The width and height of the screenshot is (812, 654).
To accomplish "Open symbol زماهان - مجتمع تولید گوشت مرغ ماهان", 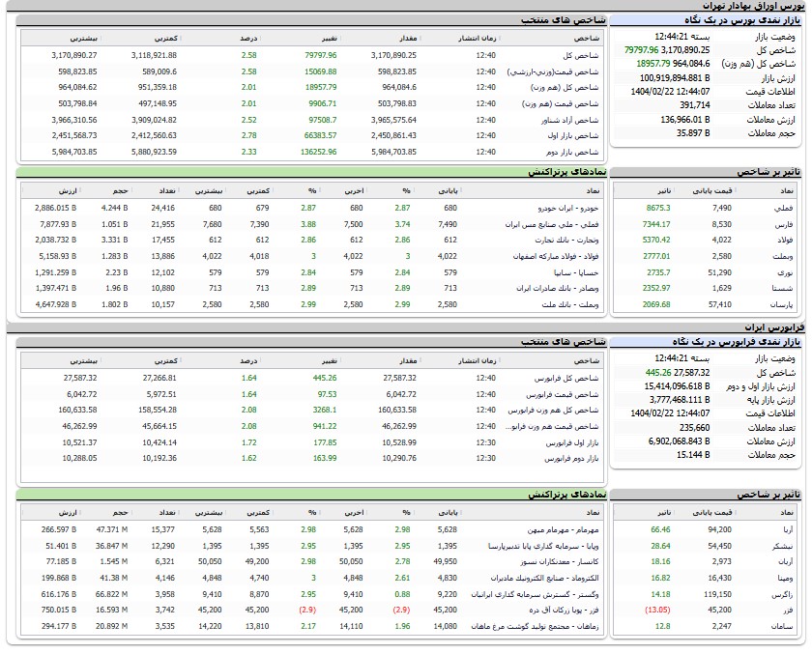I will 535,627.
